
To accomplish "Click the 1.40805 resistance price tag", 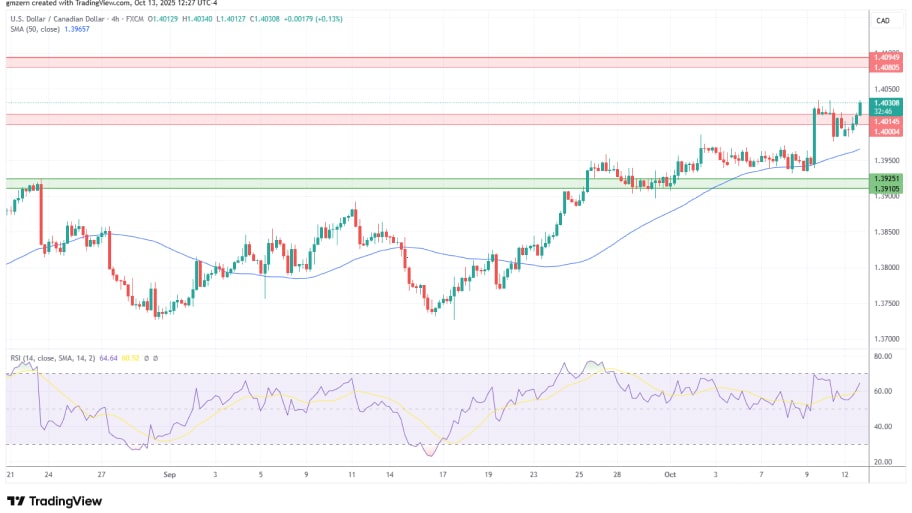I will (x=885, y=67).
